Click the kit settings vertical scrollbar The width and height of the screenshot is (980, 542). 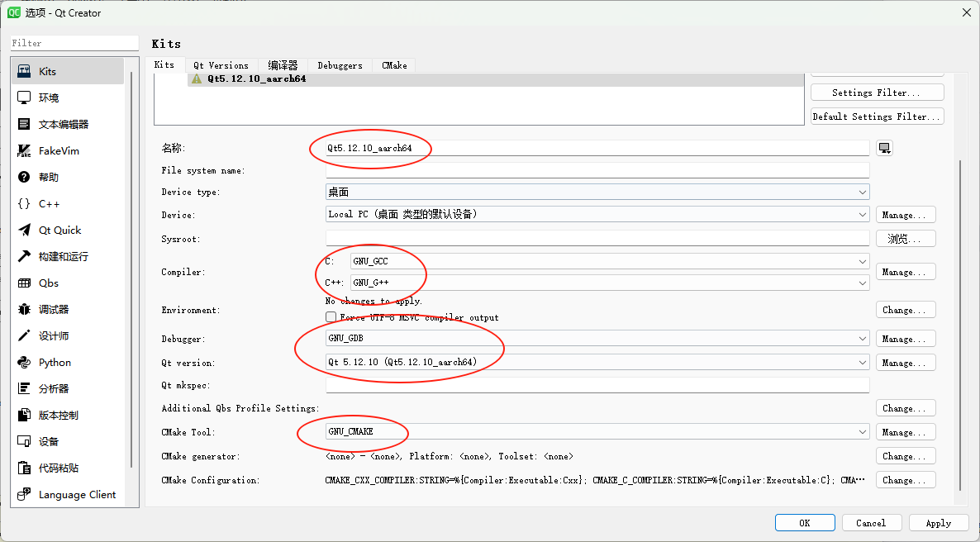pyautogui.click(x=961, y=325)
